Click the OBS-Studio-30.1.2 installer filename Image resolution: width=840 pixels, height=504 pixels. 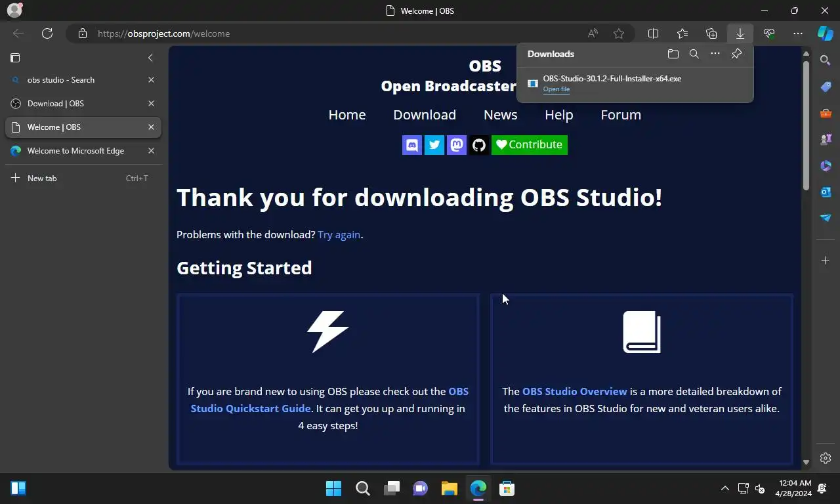click(612, 78)
